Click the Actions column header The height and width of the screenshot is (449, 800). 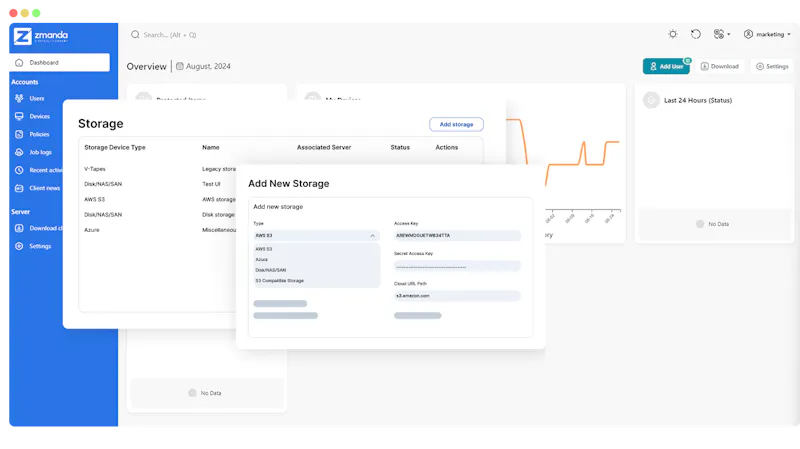(x=446, y=147)
